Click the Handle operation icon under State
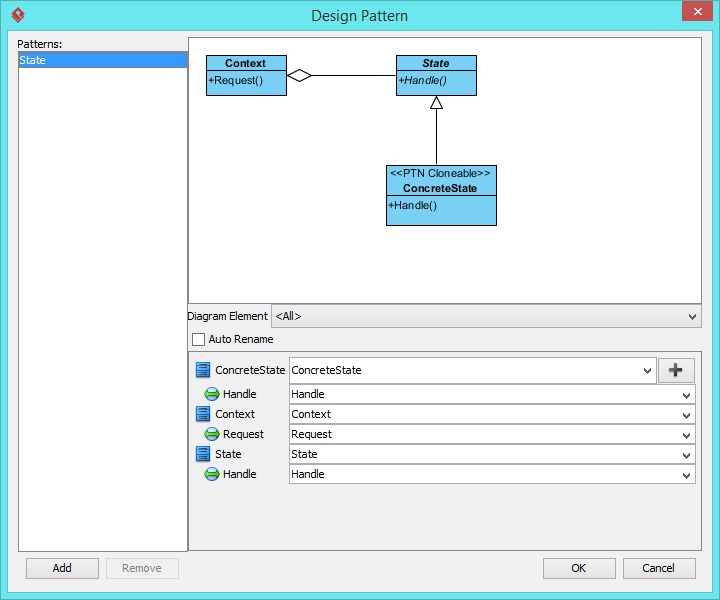This screenshot has width=720, height=600. click(211, 474)
